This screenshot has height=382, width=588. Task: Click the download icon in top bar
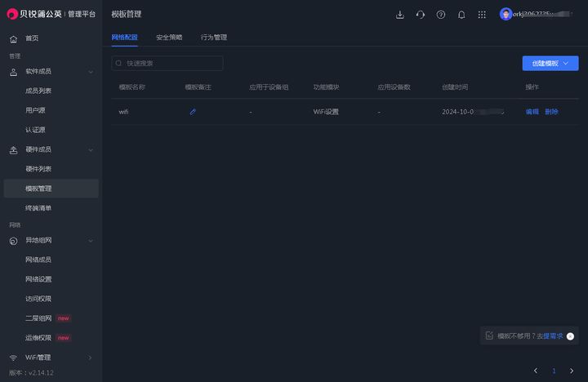click(x=399, y=15)
